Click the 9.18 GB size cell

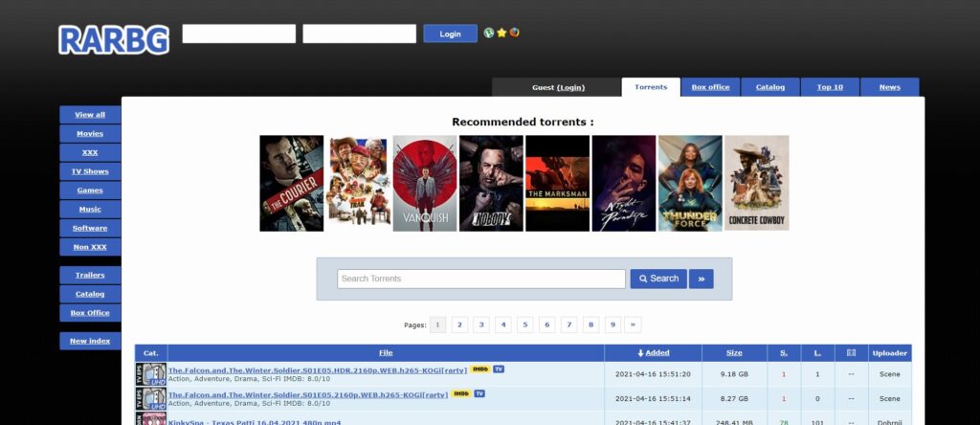pos(734,374)
